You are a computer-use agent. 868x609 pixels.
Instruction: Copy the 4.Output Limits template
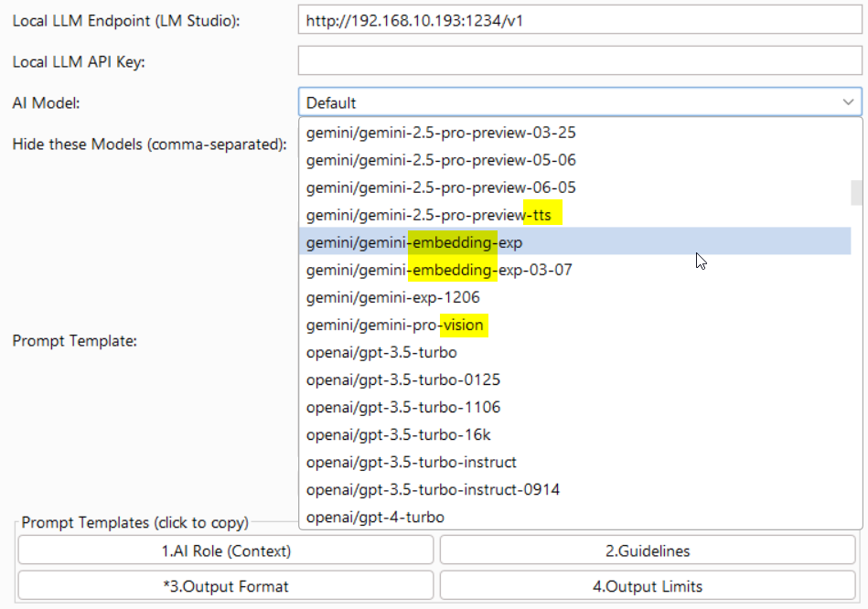pyautogui.click(x=648, y=586)
